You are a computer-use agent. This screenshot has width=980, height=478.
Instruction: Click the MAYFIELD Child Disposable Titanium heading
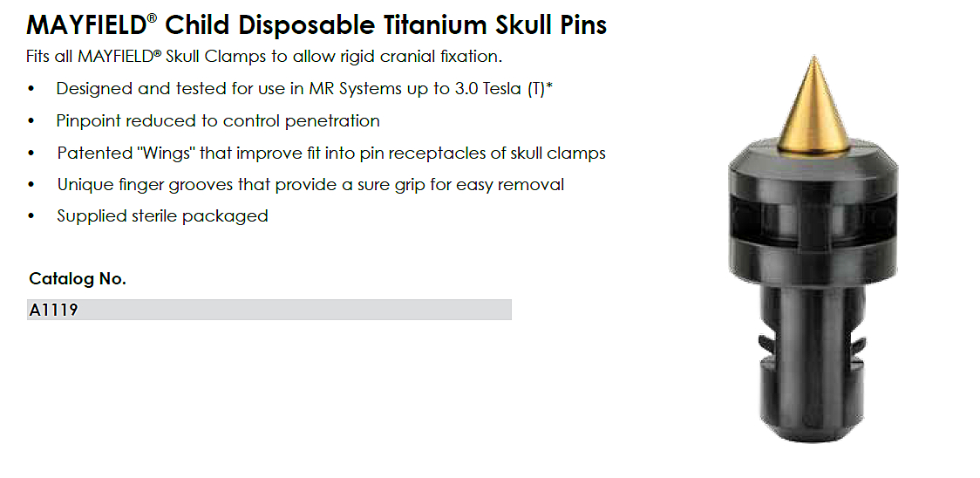316,24
